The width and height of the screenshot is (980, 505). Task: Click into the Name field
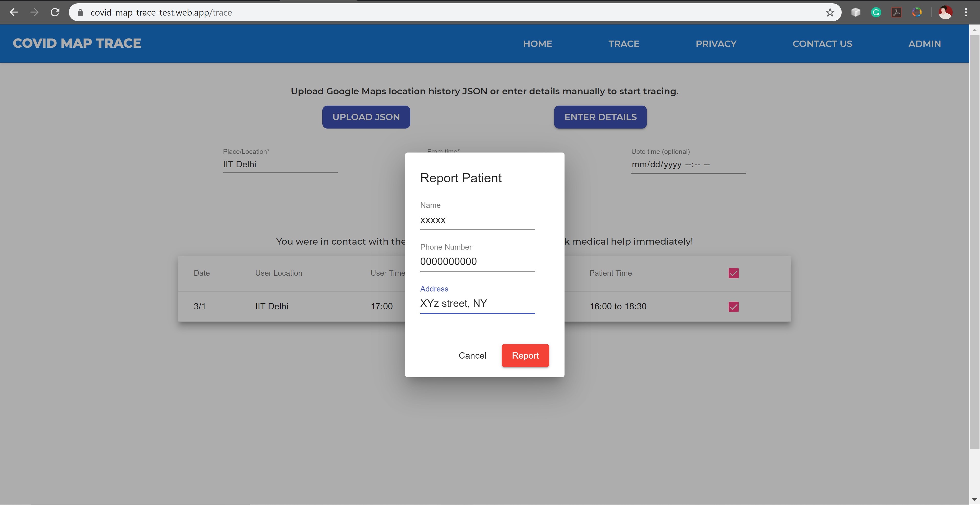click(x=477, y=220)
